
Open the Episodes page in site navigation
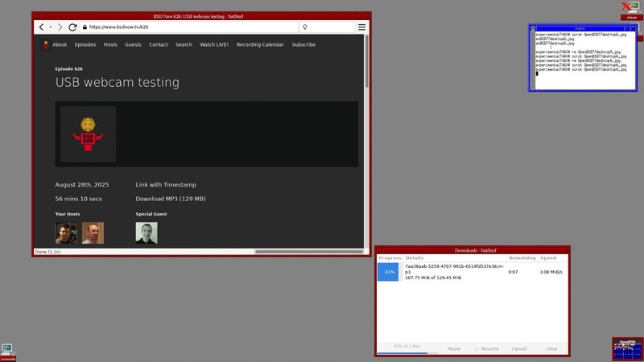coord(85,44)
